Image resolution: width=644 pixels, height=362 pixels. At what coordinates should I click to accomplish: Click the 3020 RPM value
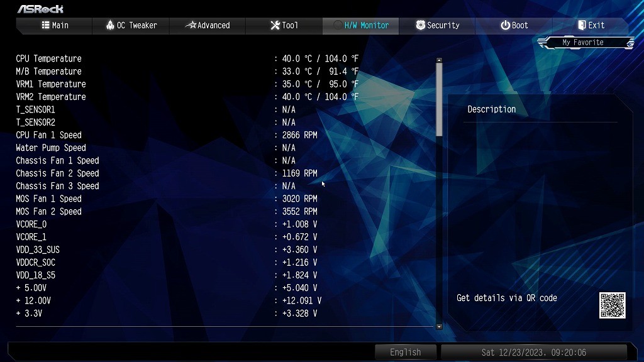pos(299,199)
